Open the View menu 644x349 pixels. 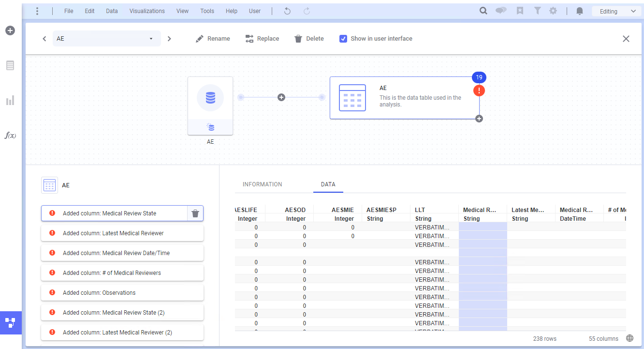183,11
